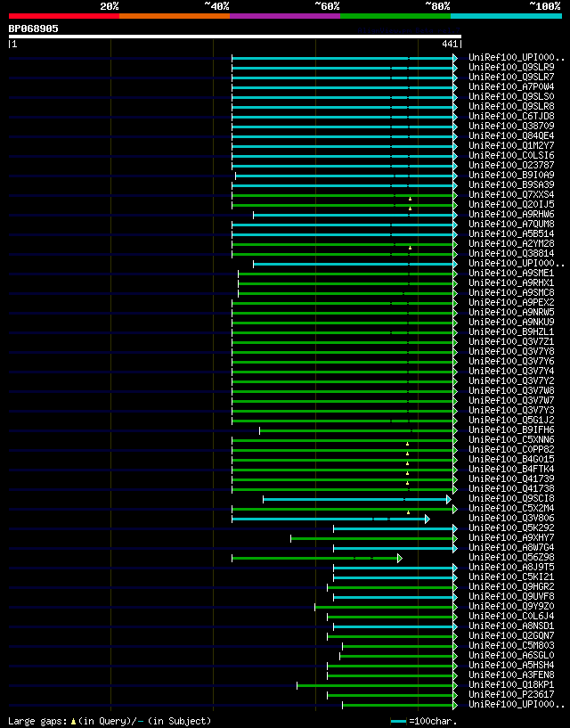570x728 pixels.
Task: Open the UniRef100_Q9SLR7 hit
Action: pyautogui.click(x=511, y=77)
